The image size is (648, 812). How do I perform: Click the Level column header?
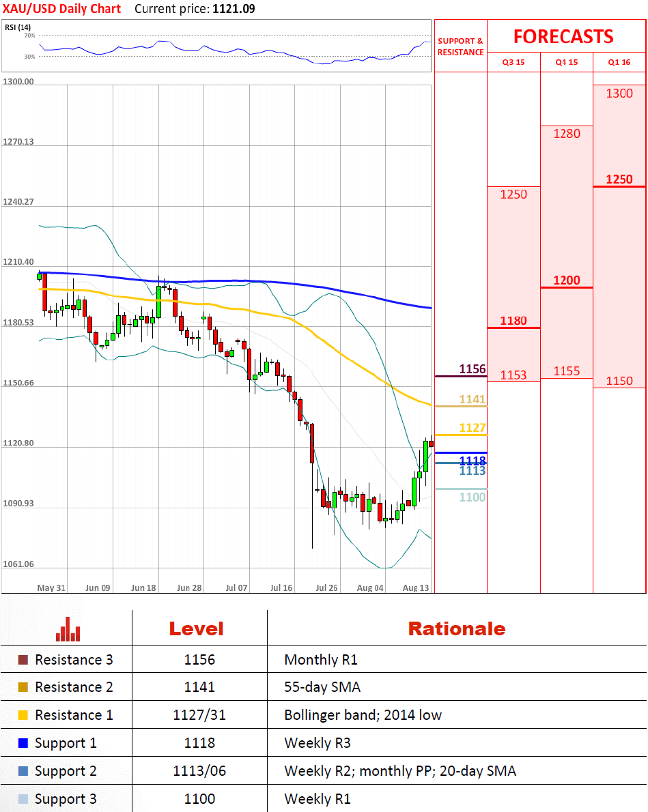[197, 628]
